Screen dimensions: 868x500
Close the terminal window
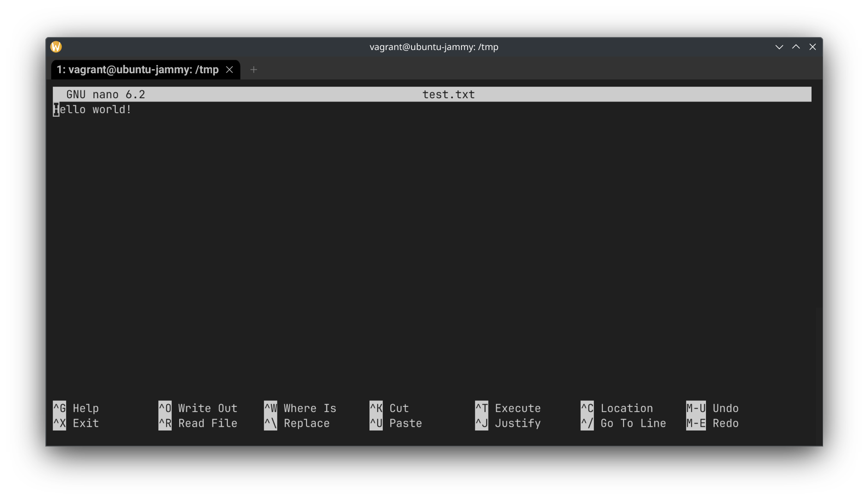pyautogui.click(x=812, y=47)
